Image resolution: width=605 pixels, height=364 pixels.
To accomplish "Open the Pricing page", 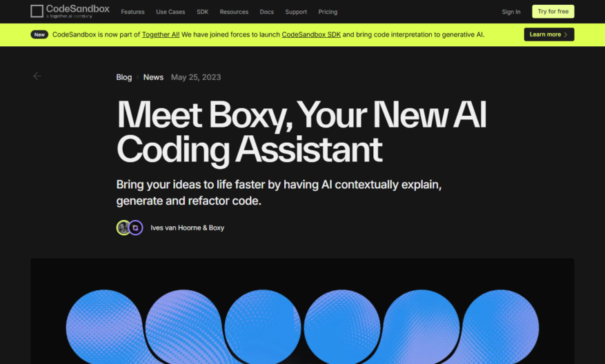I will (328, 12).
